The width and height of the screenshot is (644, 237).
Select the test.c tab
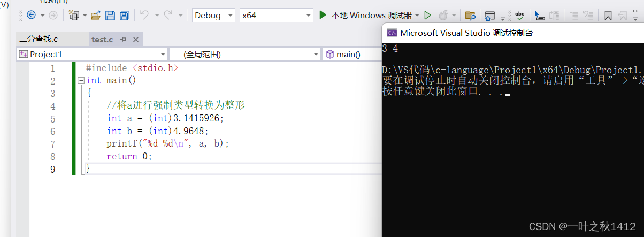pos(102,39)
